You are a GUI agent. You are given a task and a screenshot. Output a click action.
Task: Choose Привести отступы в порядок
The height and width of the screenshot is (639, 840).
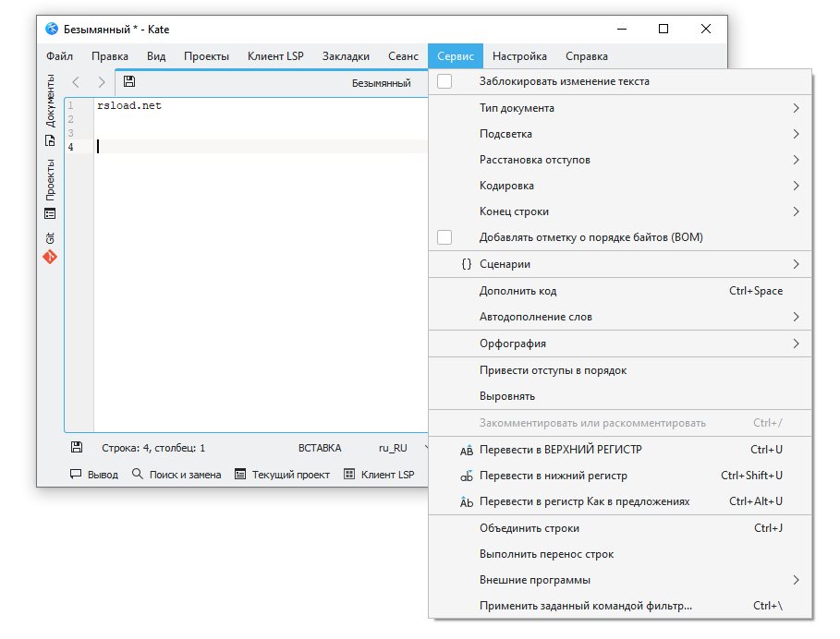click(620, 370)
